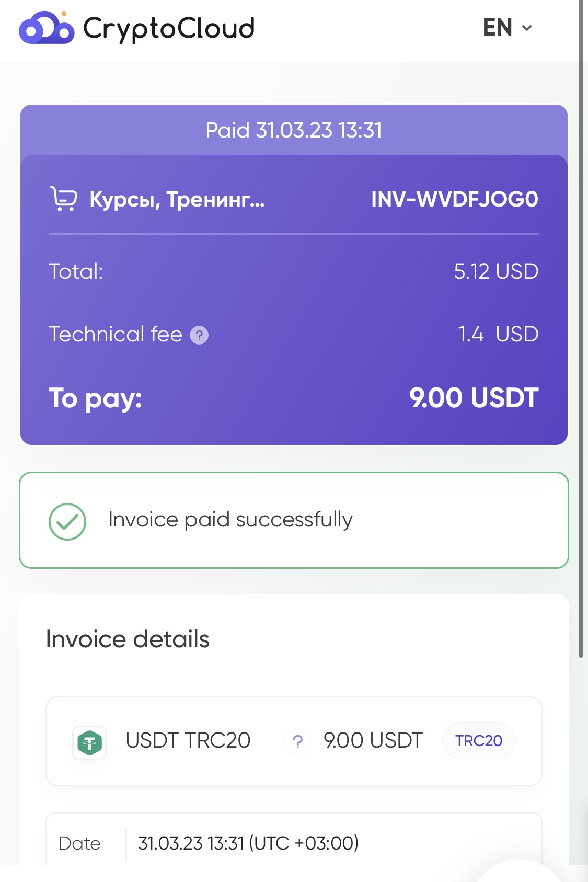Click the Курсы, Тренинг... item title

pyautogui.click(x=177, y=199)
